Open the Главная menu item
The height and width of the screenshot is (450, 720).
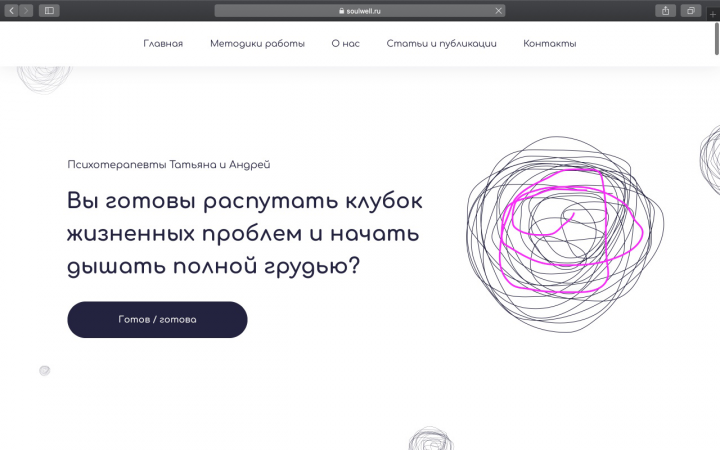pyautogui.click(x=163, y=44)
